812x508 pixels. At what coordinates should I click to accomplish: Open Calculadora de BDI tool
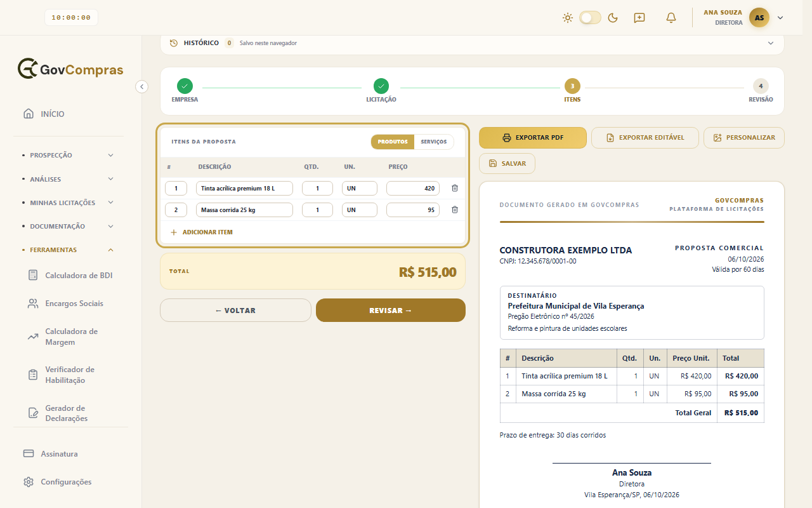pos(70,276)
